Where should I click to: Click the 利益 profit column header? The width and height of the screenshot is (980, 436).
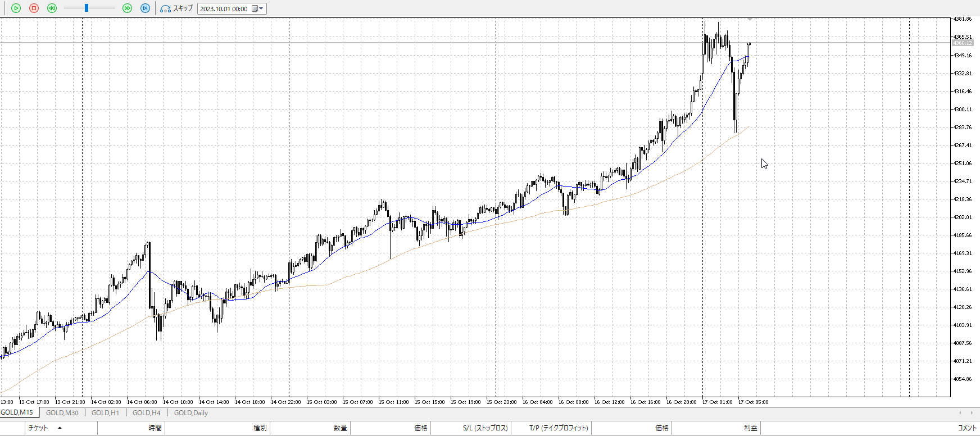750,428
